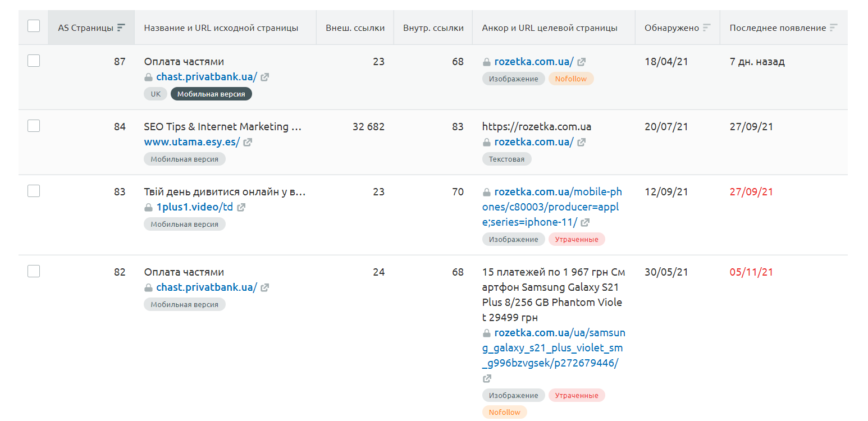Click the 20/07/21 discovered date
Image resolution: width=868 pixels, height=421 pixels.
point(666,126)
